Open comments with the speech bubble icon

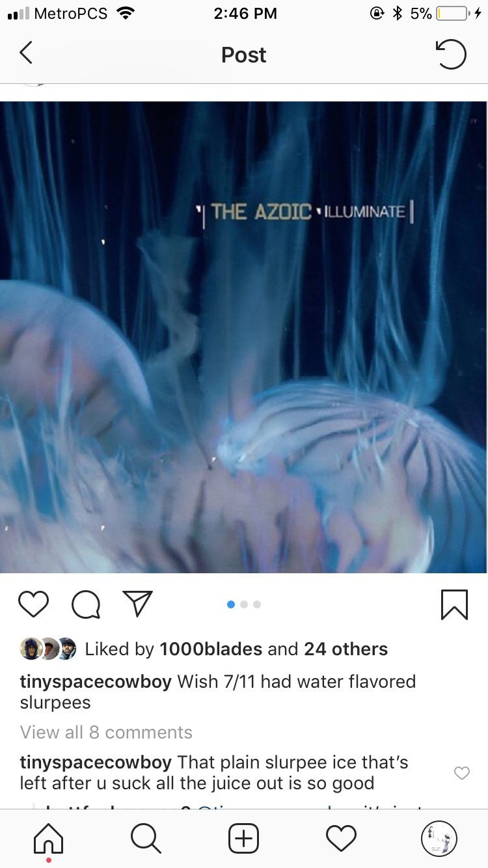coord(86,604)
